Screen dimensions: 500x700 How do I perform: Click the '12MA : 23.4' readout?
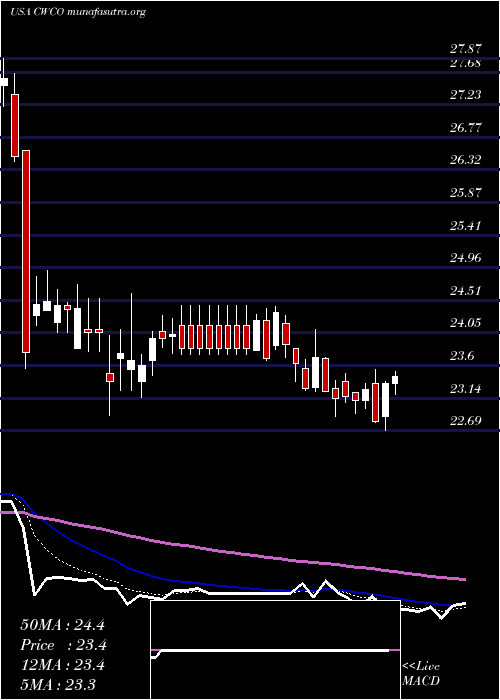(62, 665)
